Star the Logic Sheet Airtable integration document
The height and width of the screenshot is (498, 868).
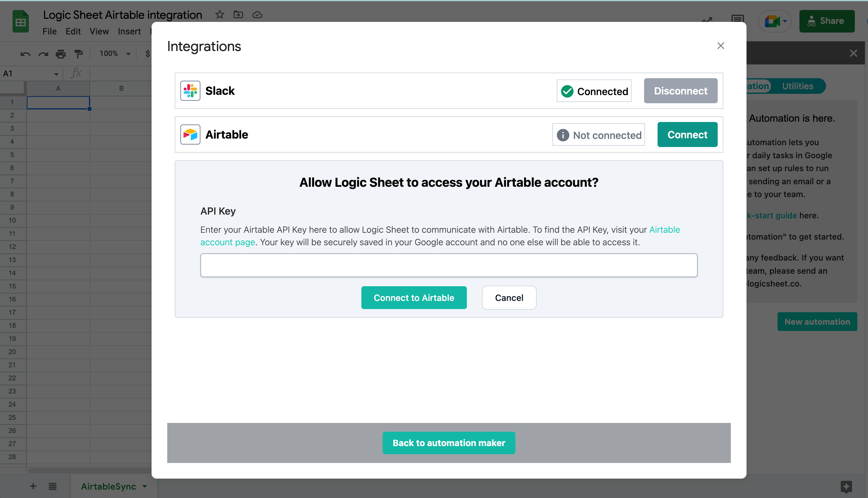tap(220, 15)
